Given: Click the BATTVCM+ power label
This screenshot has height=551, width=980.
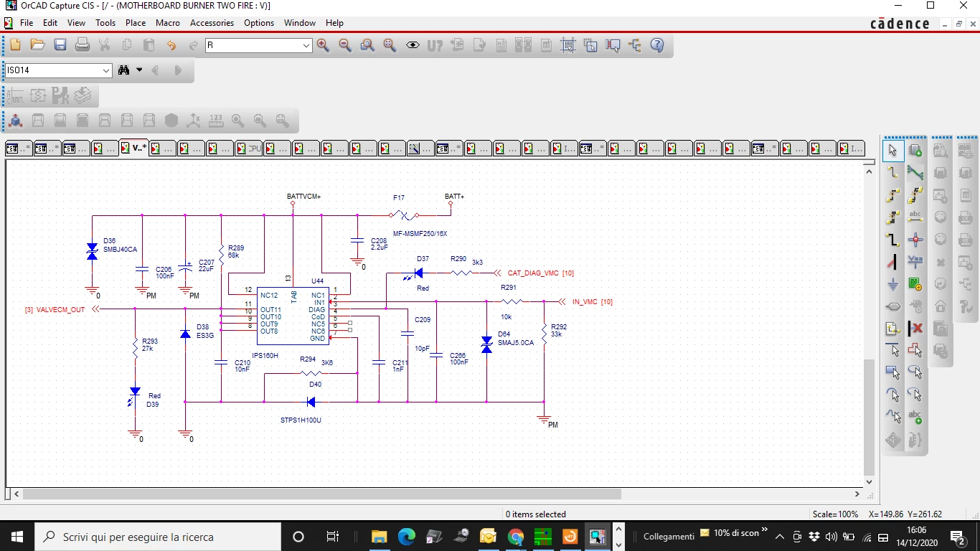Looking at the screenshot, I should click(303, 196).
